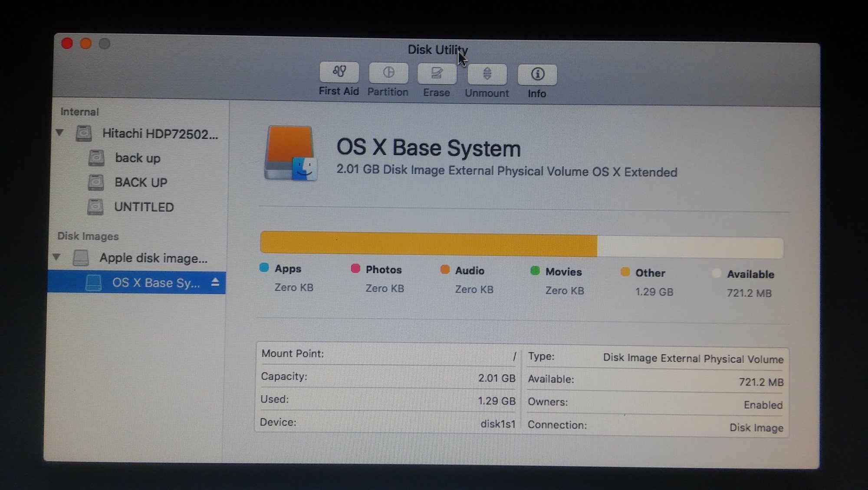Image resolution: width=868 pixels, height=490 pixels.
Task: Collapse the Hitachi disk tree
Action: point(59,132)
